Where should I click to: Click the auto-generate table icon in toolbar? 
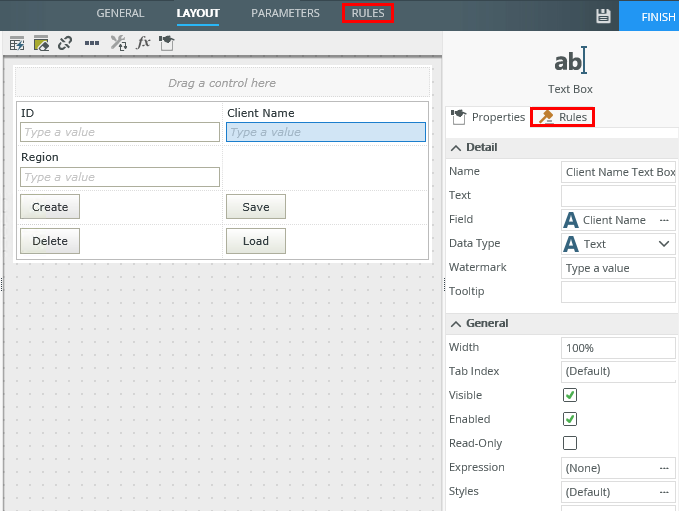point(17,43)
